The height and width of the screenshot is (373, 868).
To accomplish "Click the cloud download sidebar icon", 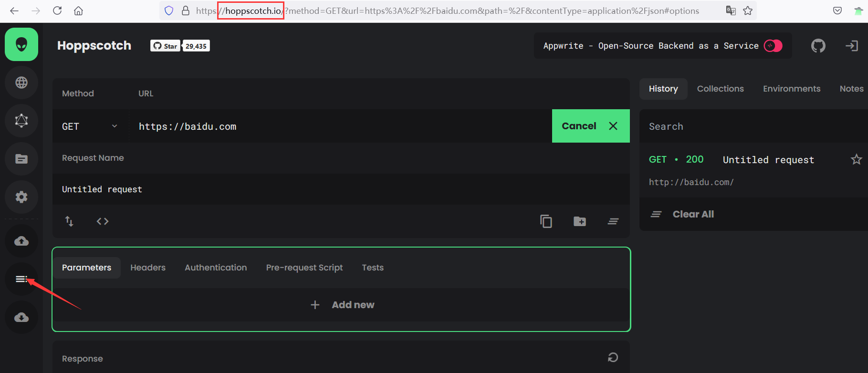I will 21,317.
